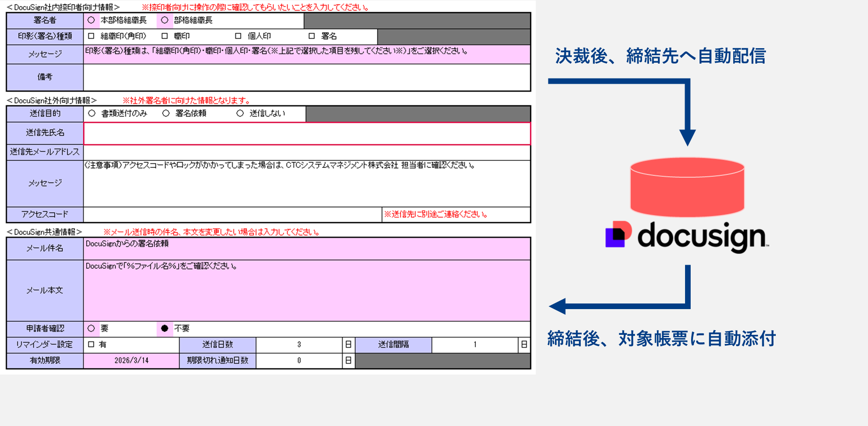
Task: Click the 備考 remarks field
Action: (x=306, y=77)
